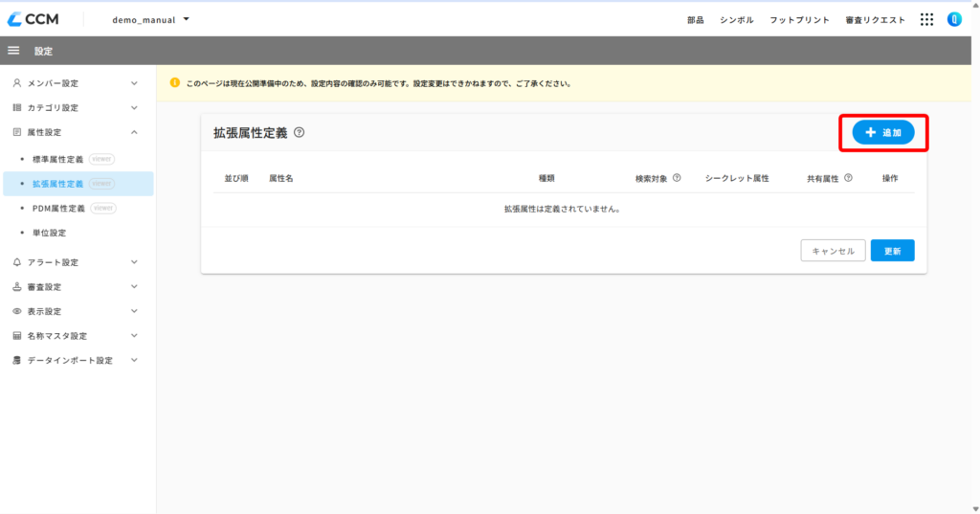Click the 並び順 column header
The height and width of the screenshot is (514, 980).
[236, 178]
